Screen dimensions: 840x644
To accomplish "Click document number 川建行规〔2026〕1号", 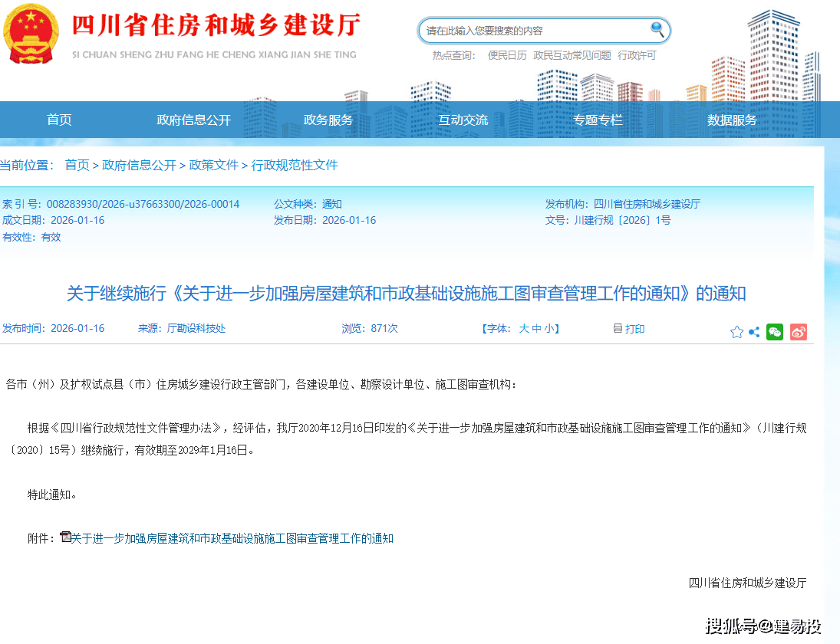I will 622,220.
